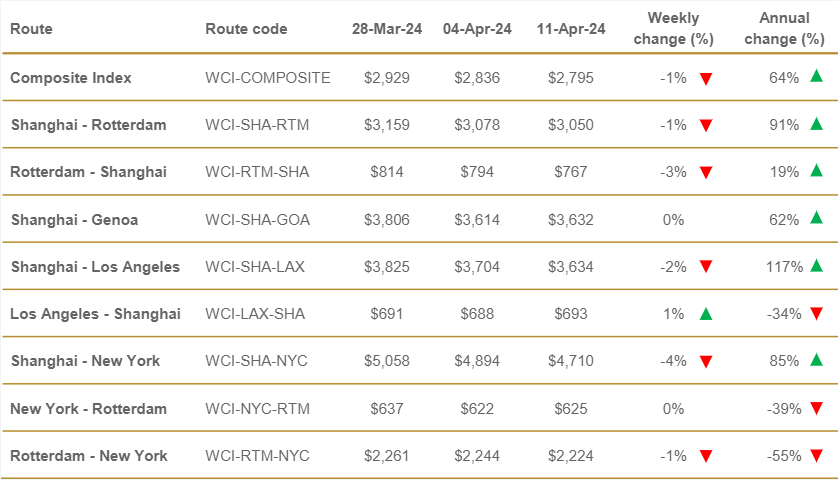Click the Annual change (%) header

(x=785, y=28)
